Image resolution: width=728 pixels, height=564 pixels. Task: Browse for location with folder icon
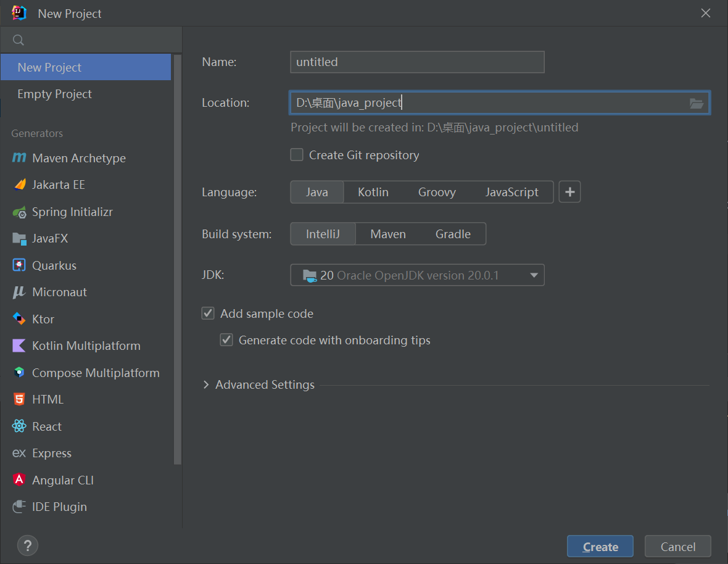696,103
